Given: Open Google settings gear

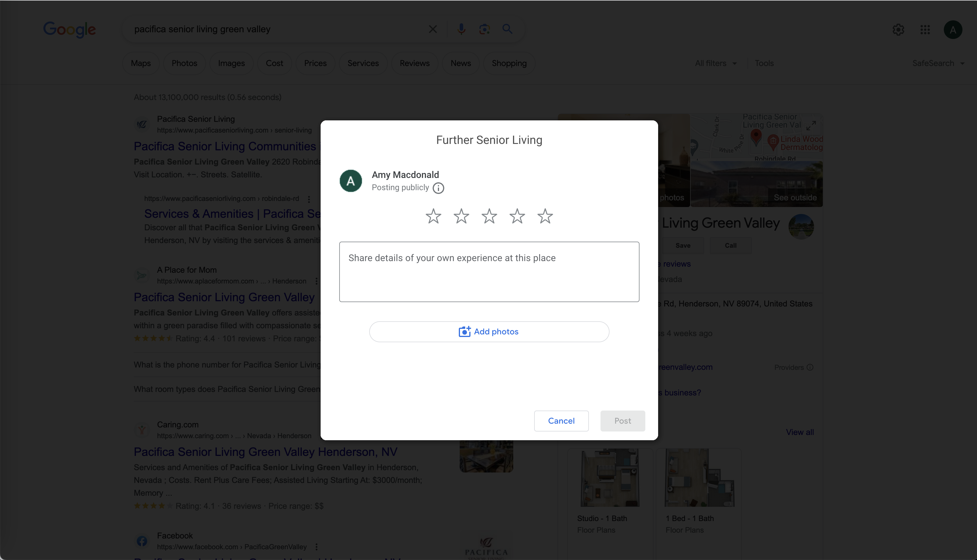Looking at the screenshot, I should 898,30.
